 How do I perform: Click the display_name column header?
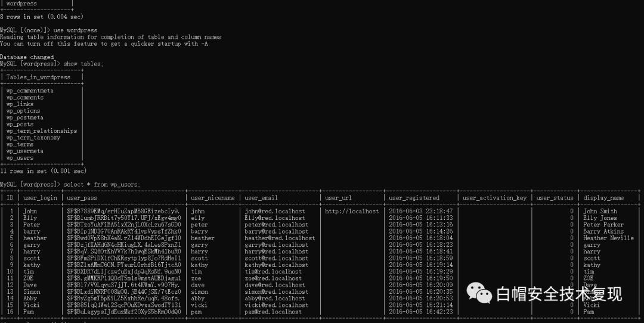(603, 198)
